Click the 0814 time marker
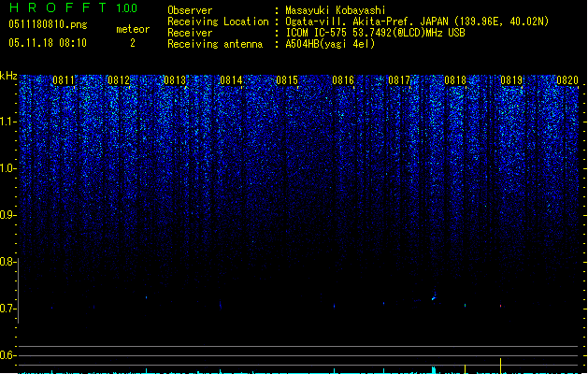Viewport: 588px width, 374px height. [x=231, y=80]
